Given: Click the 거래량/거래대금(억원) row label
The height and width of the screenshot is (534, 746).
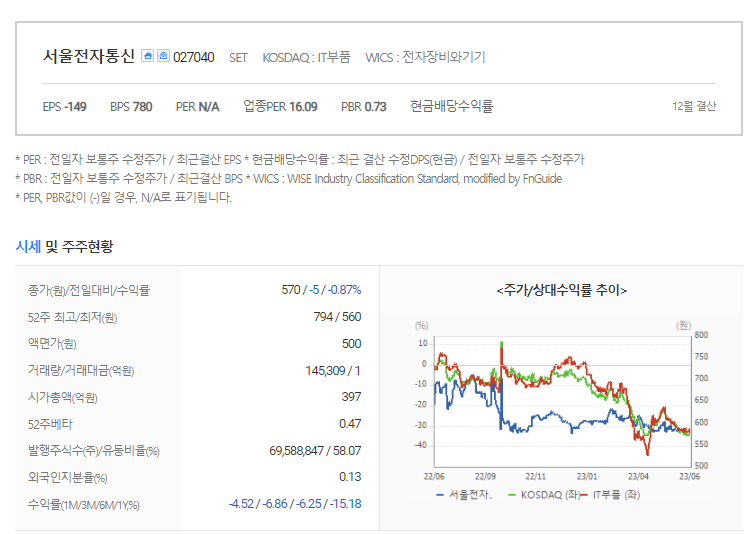Looking at the screenshot, I should [81, 371].
